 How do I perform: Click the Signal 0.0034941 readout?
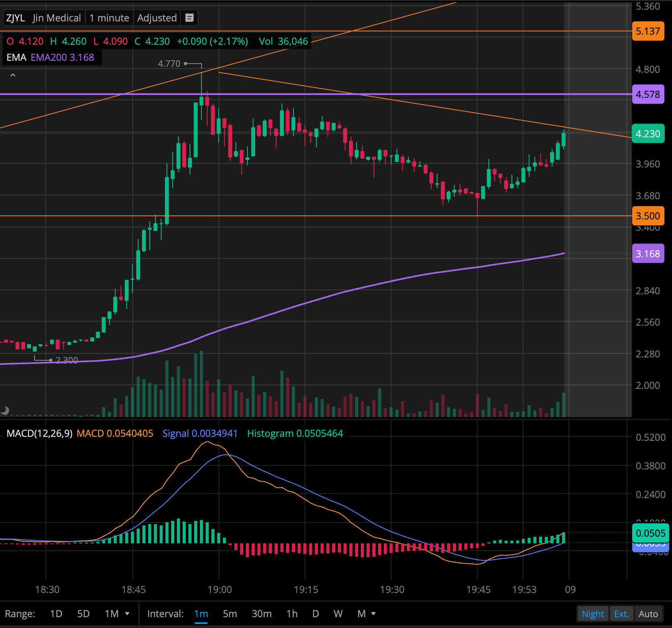tap(200, 433)
